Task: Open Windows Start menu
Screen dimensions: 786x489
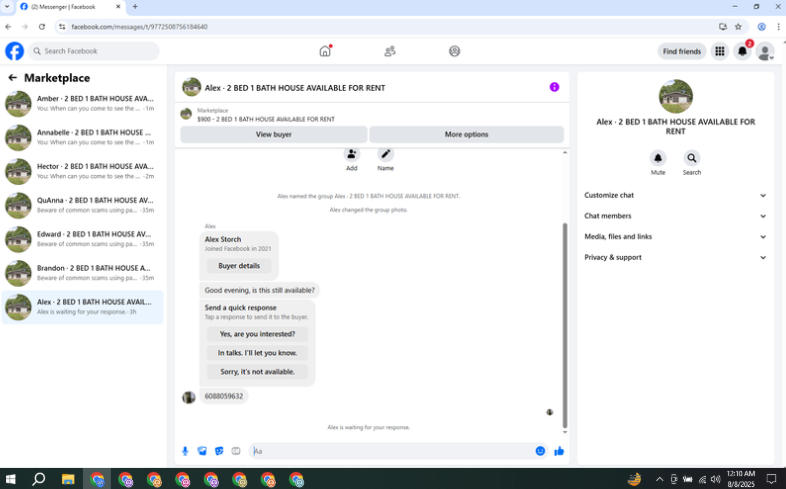Action: coord(10,479)
